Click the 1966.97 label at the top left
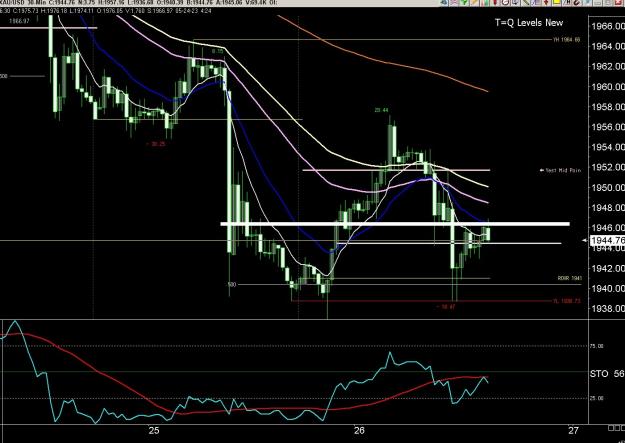Image resolution: width=625 pixels, height=443 pixels. 20,21
